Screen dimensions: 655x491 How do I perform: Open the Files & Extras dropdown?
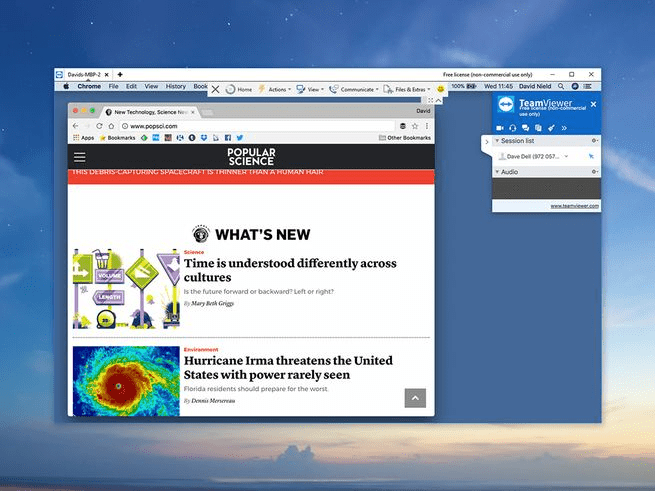(x=408, y=89)
